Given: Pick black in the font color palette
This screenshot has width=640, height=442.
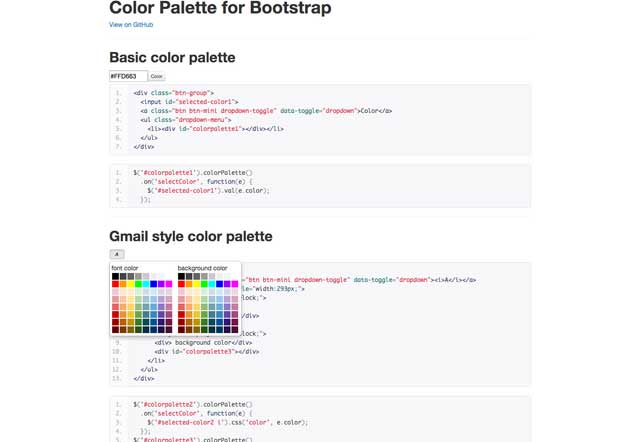Looking at the screenshot, I should 116,276.
